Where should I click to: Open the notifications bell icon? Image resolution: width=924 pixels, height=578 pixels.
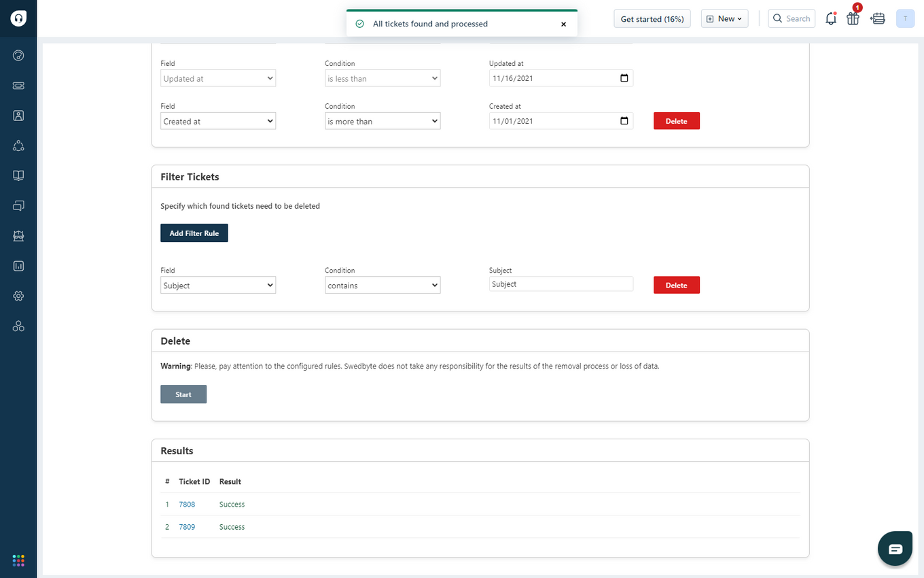click(x=831, y=18)
